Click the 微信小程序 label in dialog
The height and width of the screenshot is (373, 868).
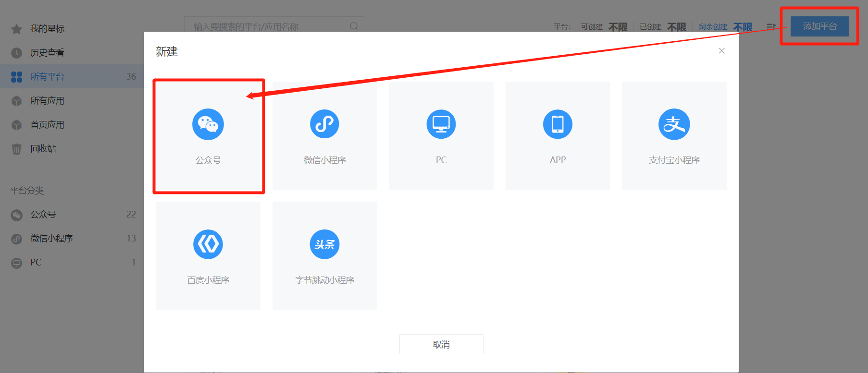click(324, 160)
